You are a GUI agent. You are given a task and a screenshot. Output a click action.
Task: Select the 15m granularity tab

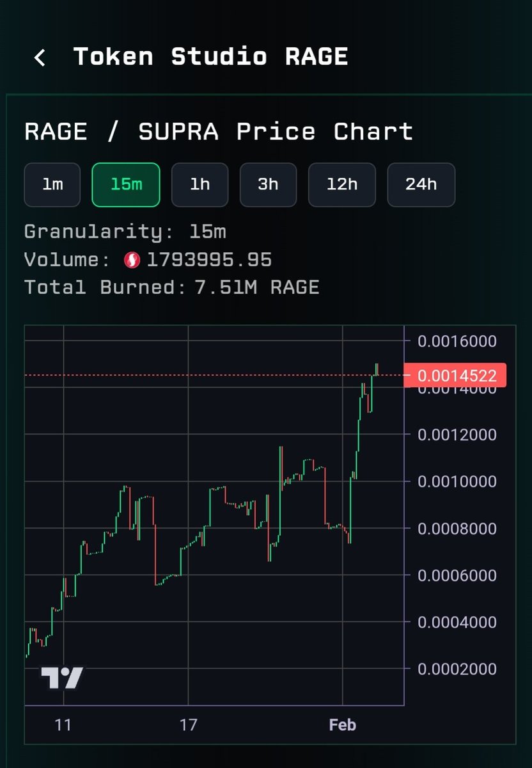[126, 185]
